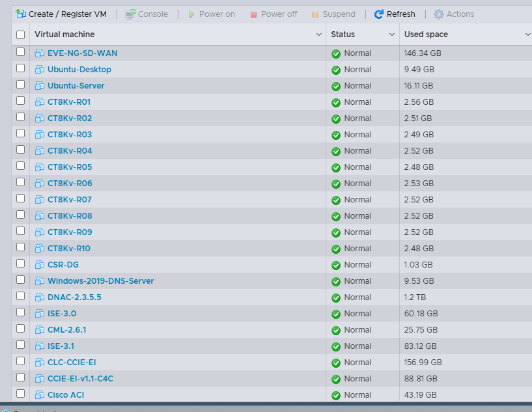Click the 1.2 TB used space cell
Viewport: 532px width, 412px height.
pyautogui.click(x=415, y=297)
